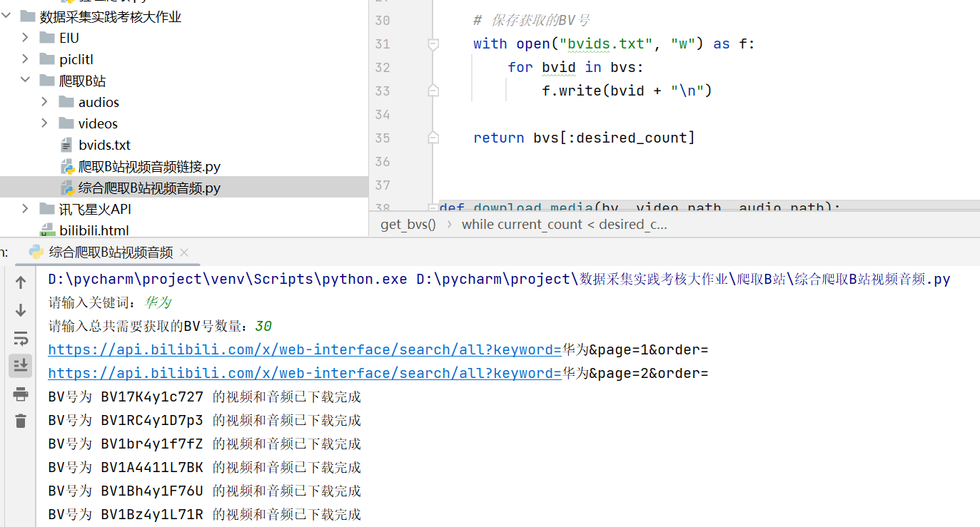Select the audios folder icon
980x527 pixels.
(66, 102)
